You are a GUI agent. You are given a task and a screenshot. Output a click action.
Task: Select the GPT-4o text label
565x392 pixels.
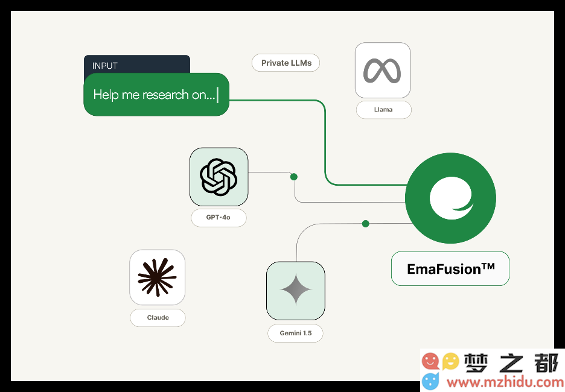click(x=219, y=218)
